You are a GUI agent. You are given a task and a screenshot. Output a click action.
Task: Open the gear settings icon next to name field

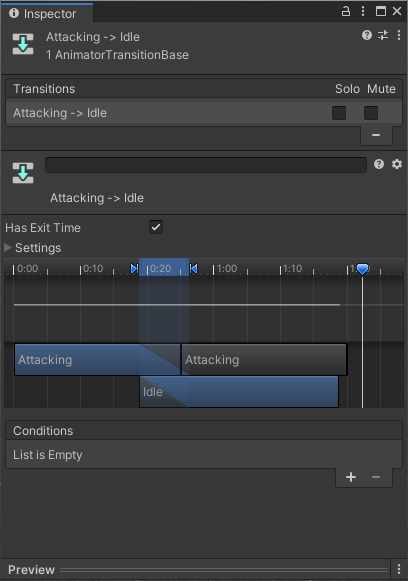(397, 164)
